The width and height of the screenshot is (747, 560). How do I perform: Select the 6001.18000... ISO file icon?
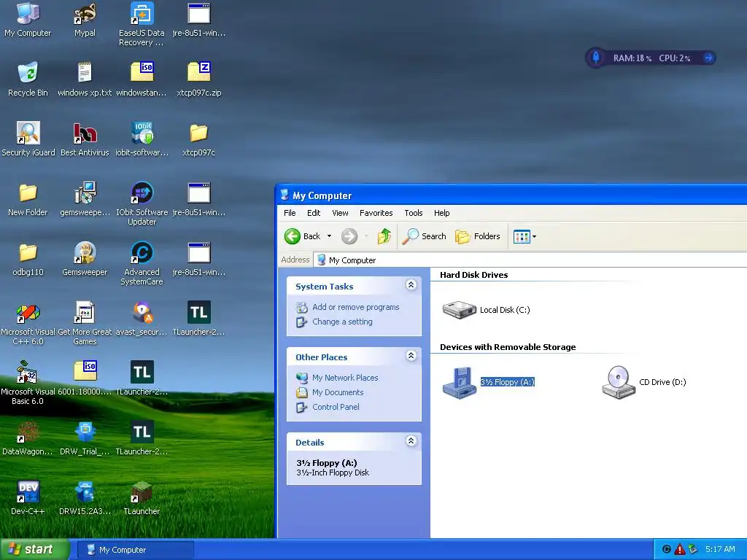pos(85,372)
